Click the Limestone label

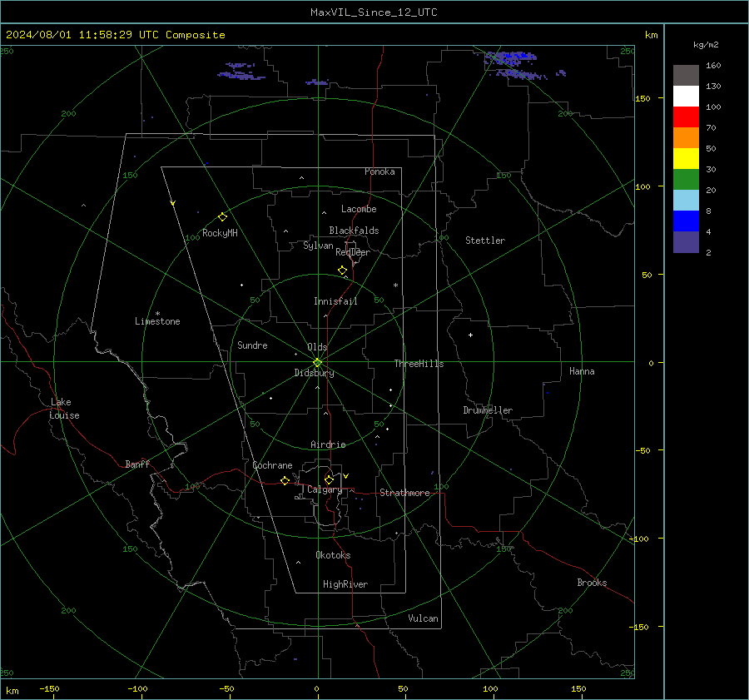point(157,321)
